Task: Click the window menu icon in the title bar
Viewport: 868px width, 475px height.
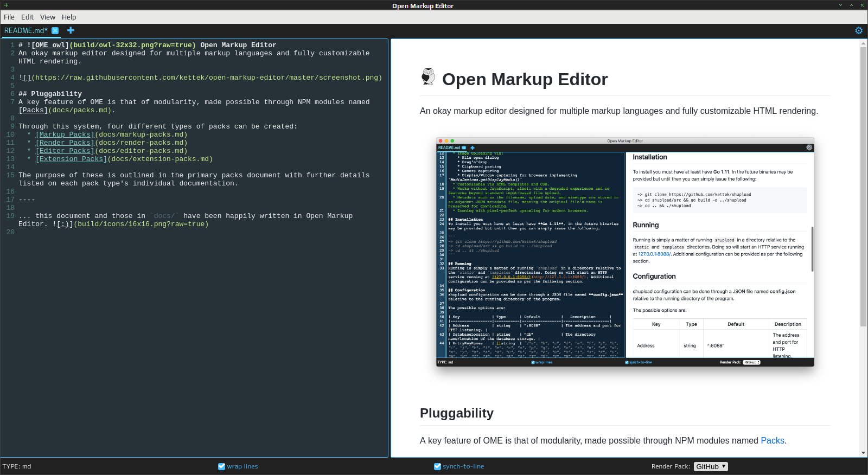Action: point(6,5)
